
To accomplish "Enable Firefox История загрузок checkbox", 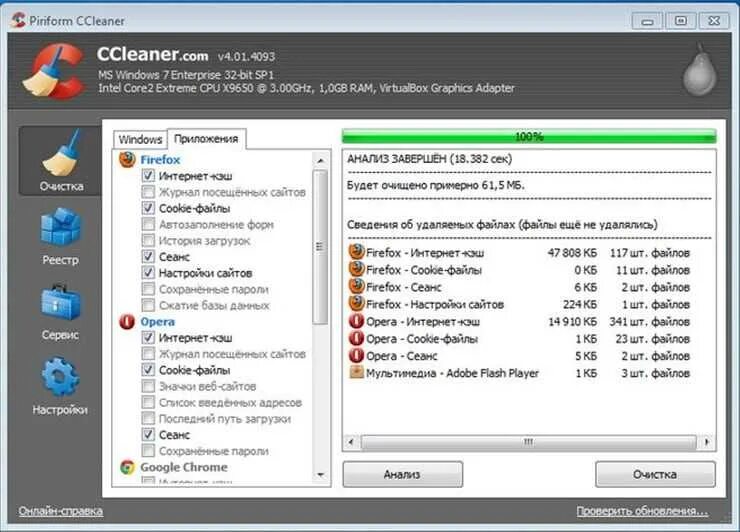I will coord(148,240).
